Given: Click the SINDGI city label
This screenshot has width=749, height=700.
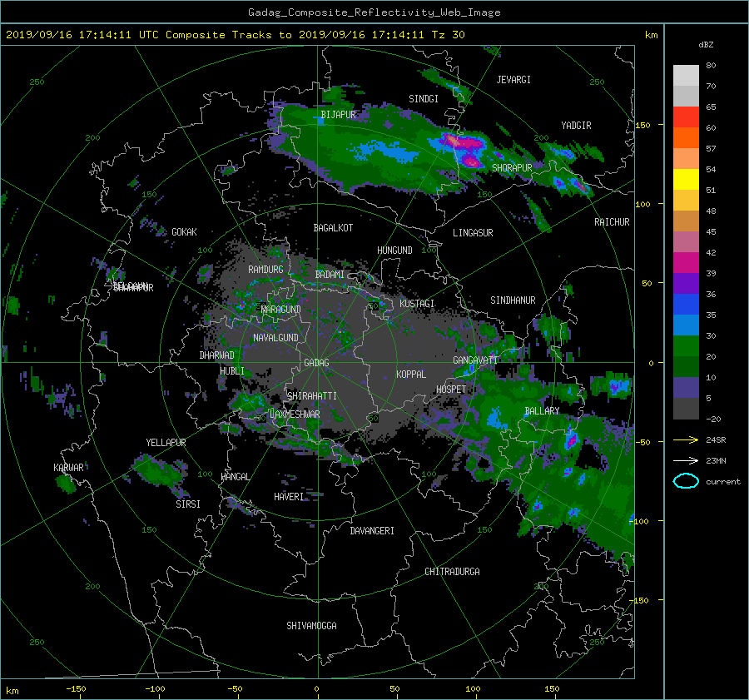Looking at the screenshot, I should [x=424, y=99].
